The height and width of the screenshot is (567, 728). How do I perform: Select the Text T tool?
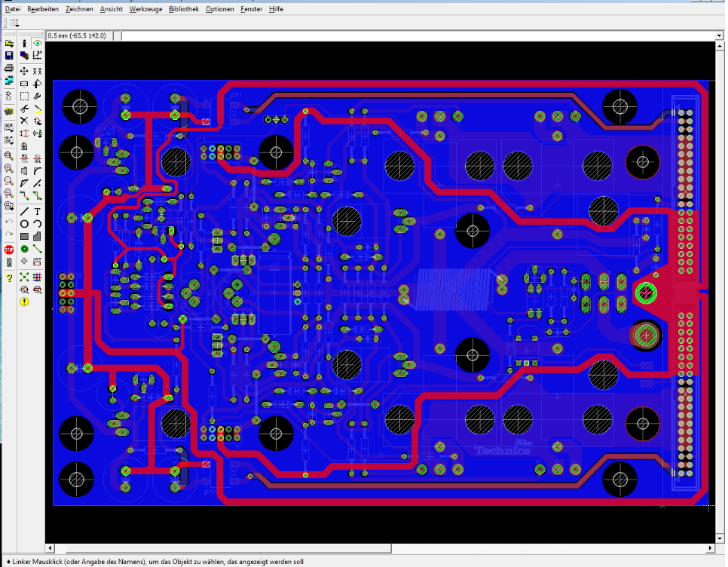tap(37, 212)
